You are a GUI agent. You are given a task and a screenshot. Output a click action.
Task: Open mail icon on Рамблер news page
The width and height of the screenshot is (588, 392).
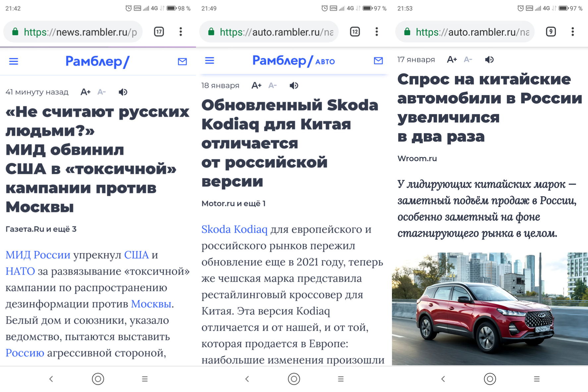(182, 61)
